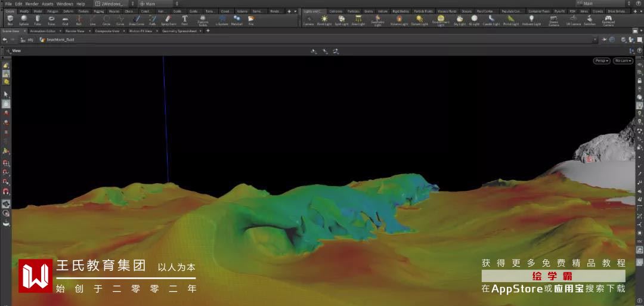Viewport: 644px width, 306px height.
Task: Switch to the Motion FX View tab
Action: pyautogui.click(x=141, y=31)
